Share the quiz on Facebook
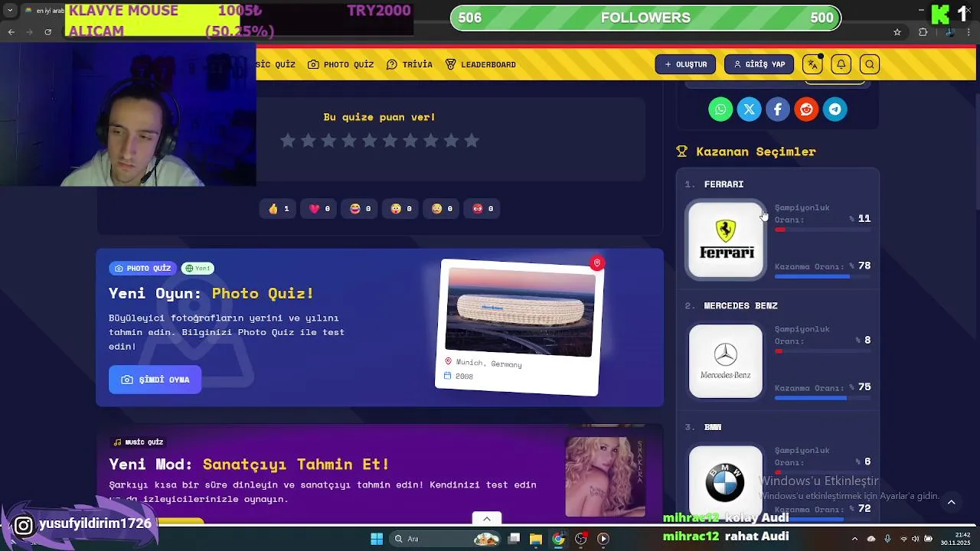Viewport: 980px width, 551px height. click(x=778, y=109)
